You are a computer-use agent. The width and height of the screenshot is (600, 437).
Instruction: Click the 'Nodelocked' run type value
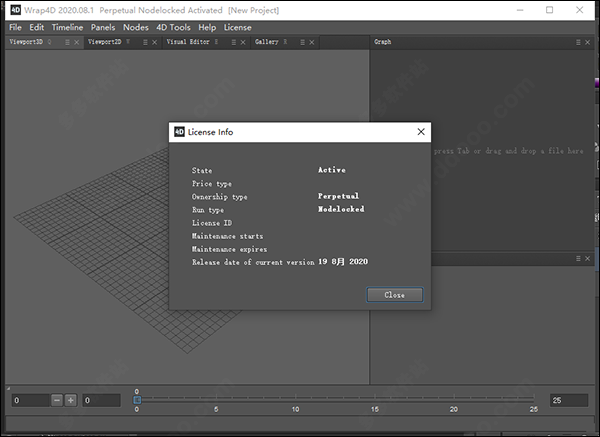pos(341,209)
